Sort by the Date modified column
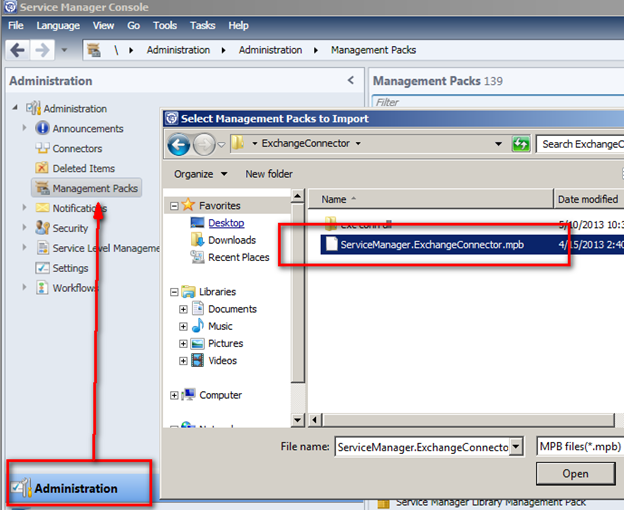 (x=589, y=199)
